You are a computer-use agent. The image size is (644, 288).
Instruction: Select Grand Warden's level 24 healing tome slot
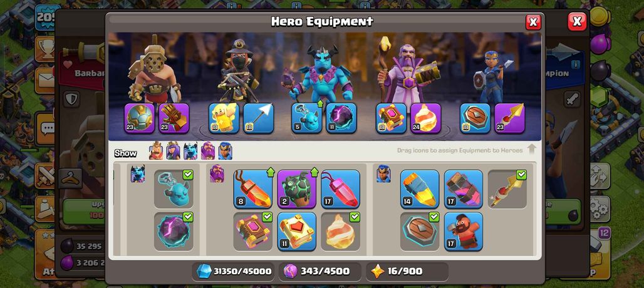pos(425,118)
